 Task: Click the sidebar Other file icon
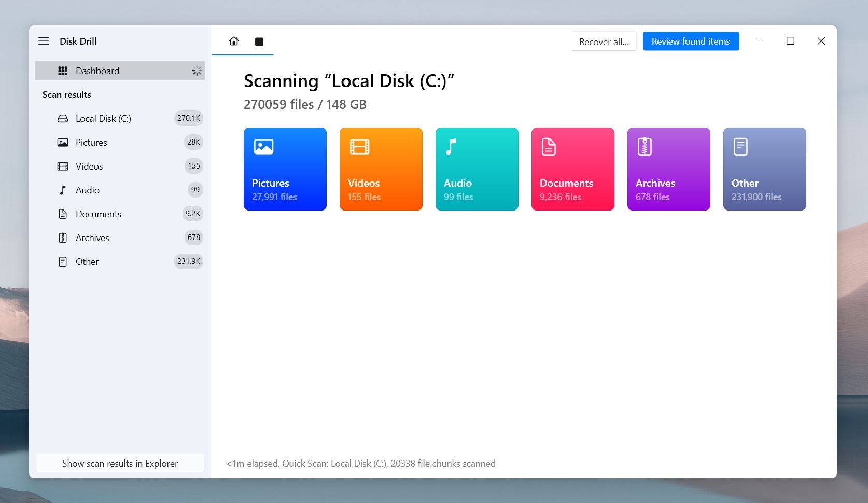pyautogui.click(x=63, y=262)
